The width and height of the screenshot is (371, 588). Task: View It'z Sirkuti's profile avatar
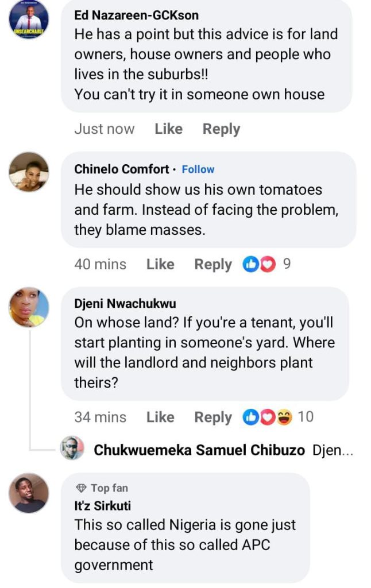[x=29, y=493]
